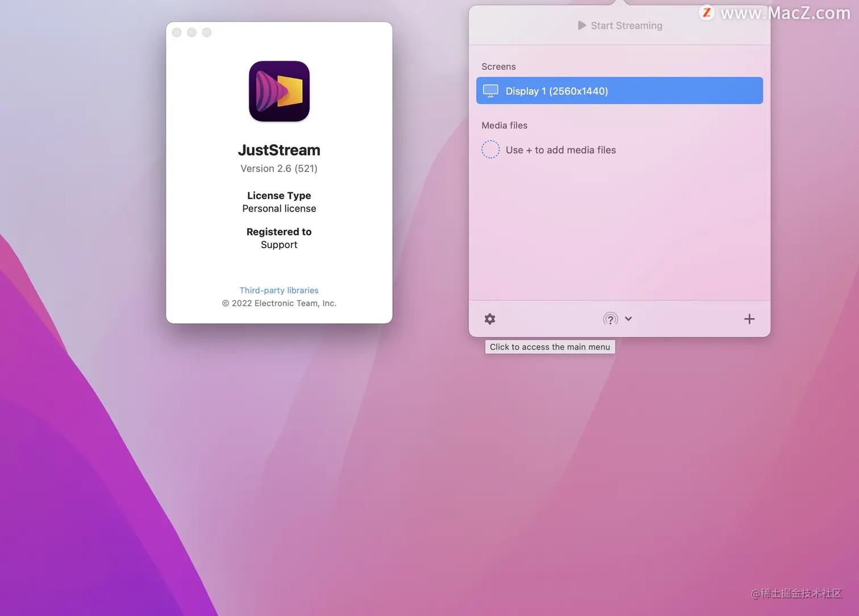This screenshot has height=616, width=859.
Task: Click the dashed circle media placeholder icon
Action: click(x=490, y=149)
